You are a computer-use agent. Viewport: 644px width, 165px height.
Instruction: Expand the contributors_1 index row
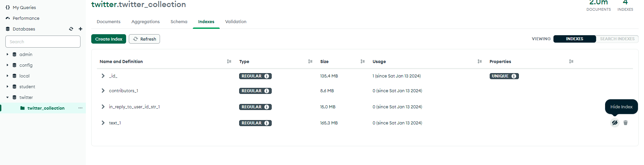103,91
